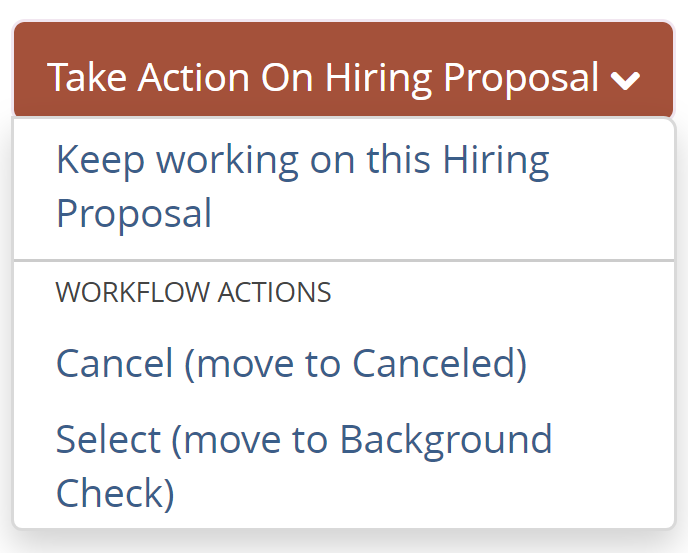The image size is (688, 553).
Task: Select Keep working on this Hiring Proposal
Action: pos(302,187)
